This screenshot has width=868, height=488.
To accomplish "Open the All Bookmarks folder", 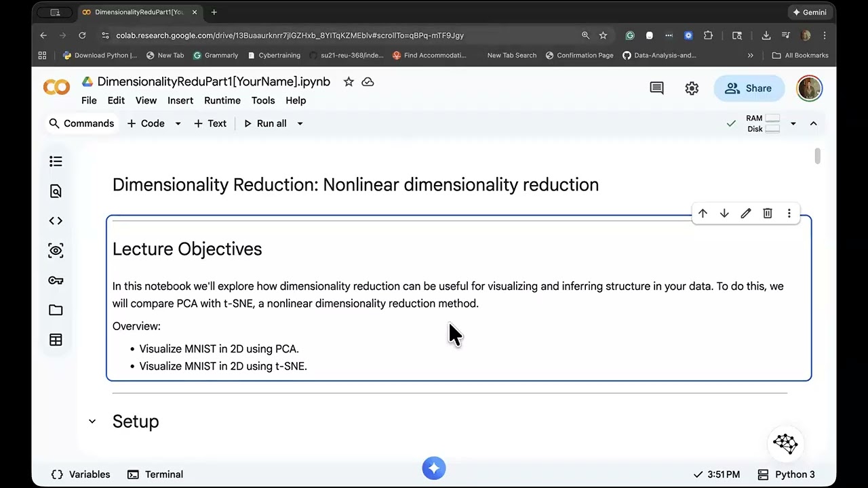I will pyautogui.click(x=800, y=56).
